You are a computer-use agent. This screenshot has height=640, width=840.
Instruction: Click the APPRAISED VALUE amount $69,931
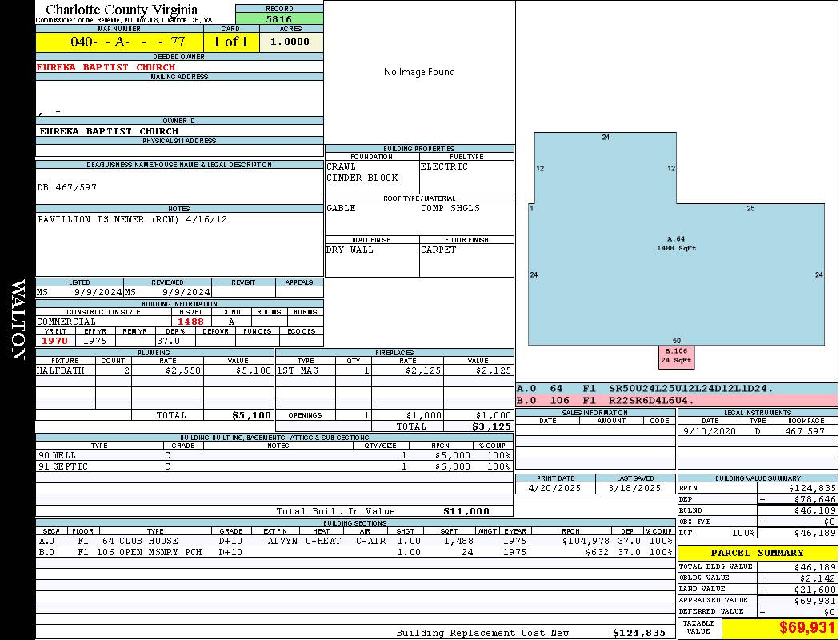(x=814, y=600)
